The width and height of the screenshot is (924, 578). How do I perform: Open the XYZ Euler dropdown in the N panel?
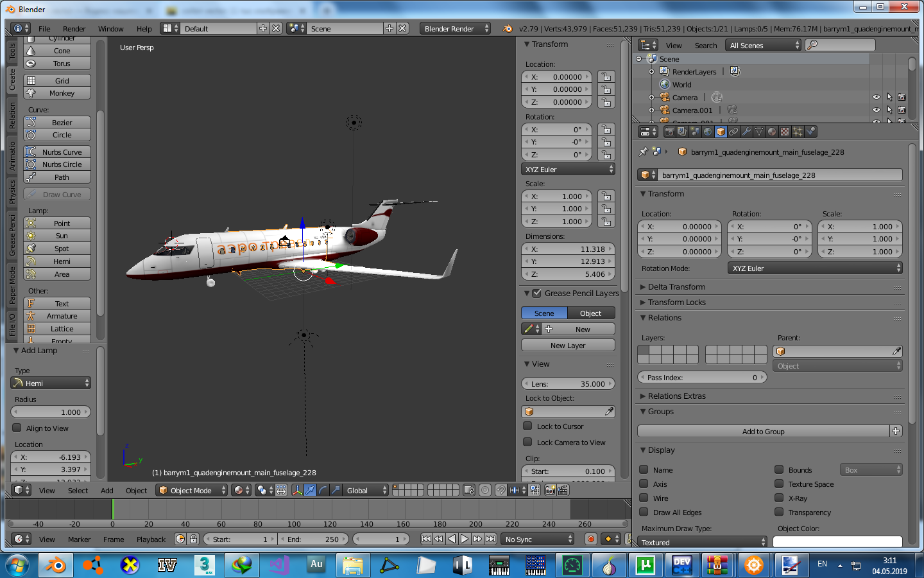tap(569, 169)
